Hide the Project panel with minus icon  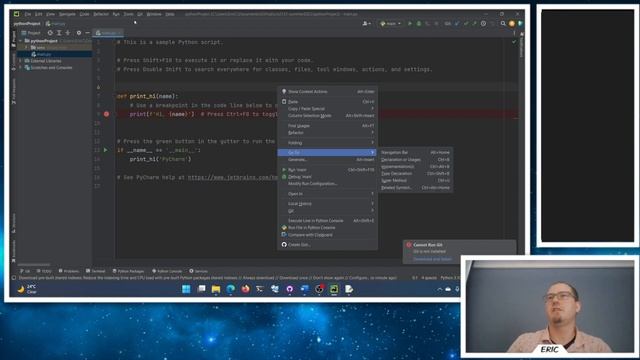click(x=87, y=33)
